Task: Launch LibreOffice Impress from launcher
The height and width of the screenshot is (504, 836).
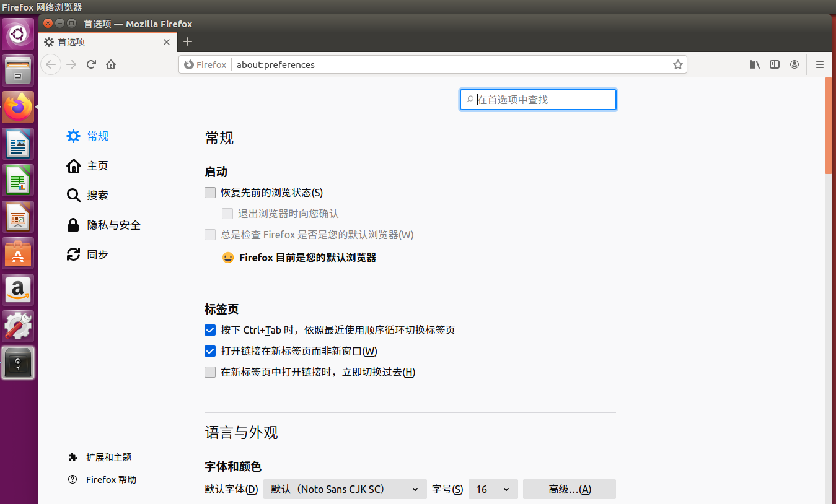Action: pyautogui.click(x=19, y=217)
